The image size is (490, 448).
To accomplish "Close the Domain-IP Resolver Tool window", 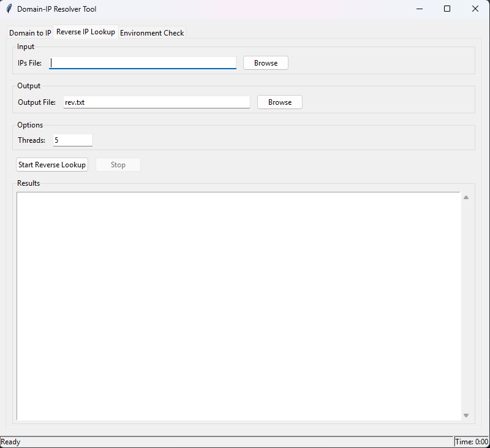I will coord(475,9).
